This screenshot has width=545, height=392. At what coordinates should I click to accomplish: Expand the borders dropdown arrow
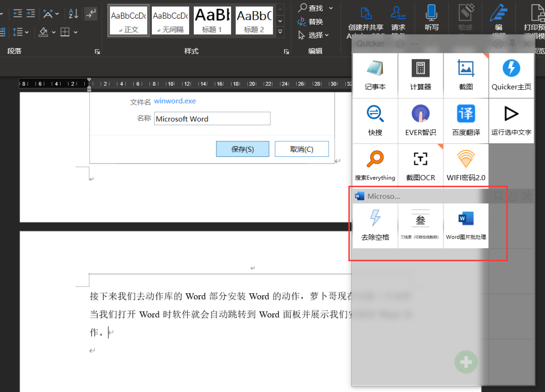[75, 32]
